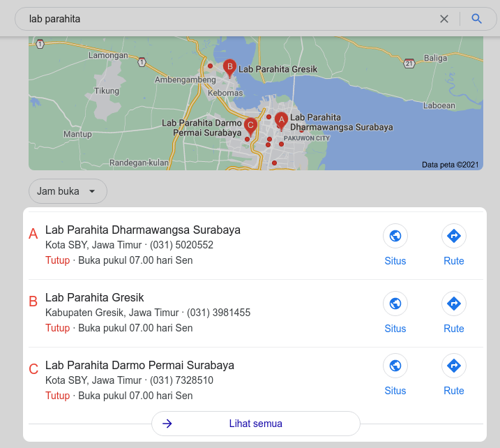Viewport: 500px width, 448px height.
Task: Open website globe icon for Darmo Permai
Action: [x=395, y=366]
